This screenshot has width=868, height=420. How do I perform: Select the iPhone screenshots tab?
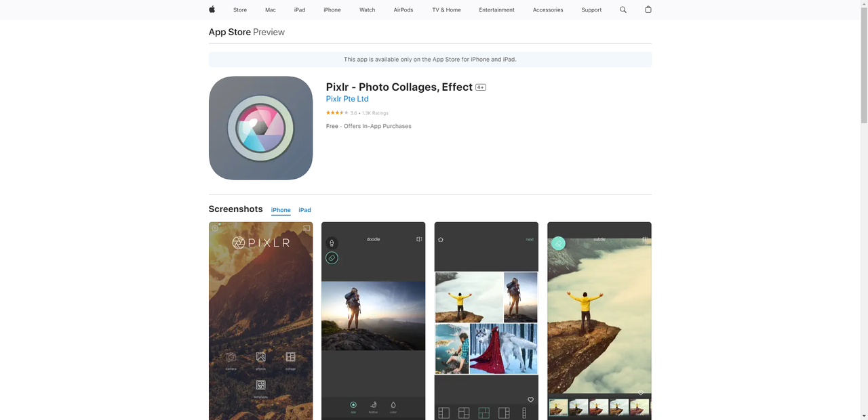(x=281, y=210)
